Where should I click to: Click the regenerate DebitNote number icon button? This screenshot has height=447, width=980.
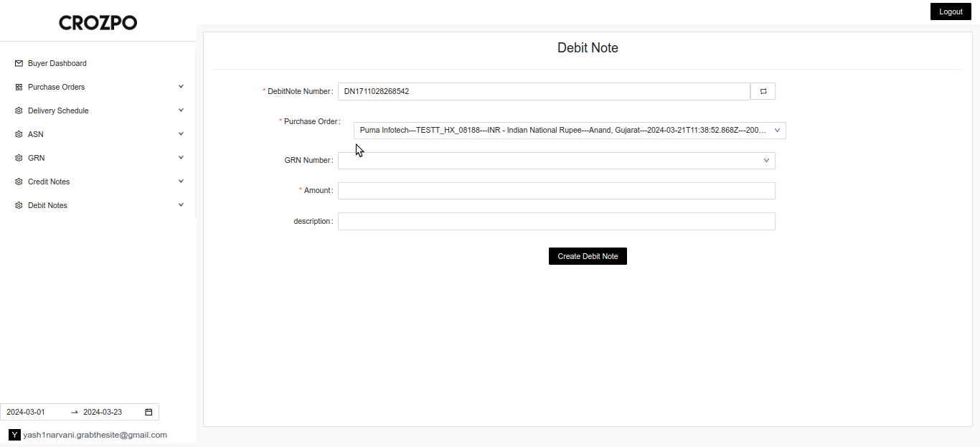(x=763, y=91)
